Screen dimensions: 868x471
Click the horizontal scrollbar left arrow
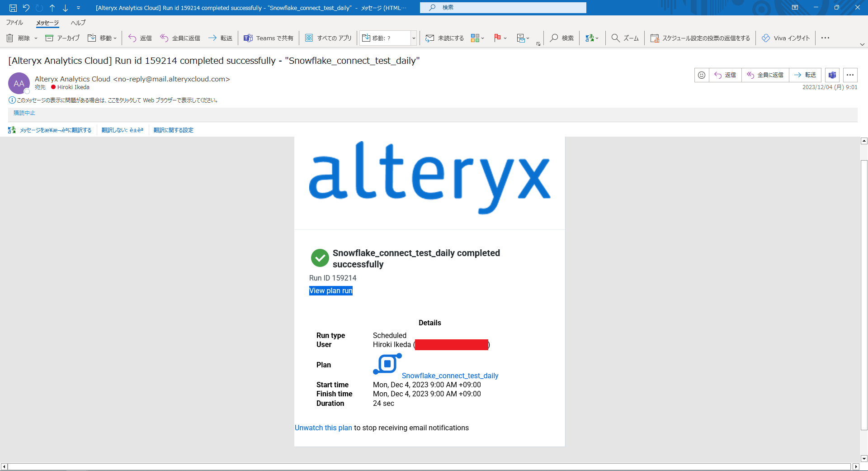4,466
